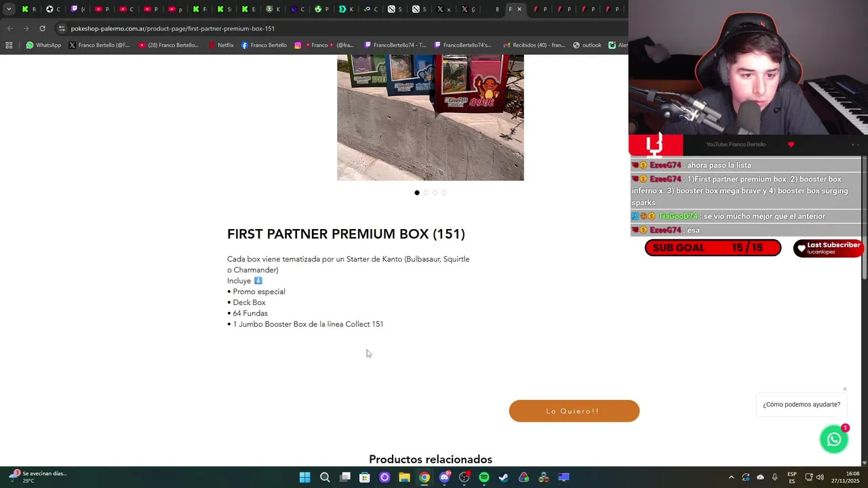
Task: Open the Recibidos Gmail bookmark
Action: (534, 45)
